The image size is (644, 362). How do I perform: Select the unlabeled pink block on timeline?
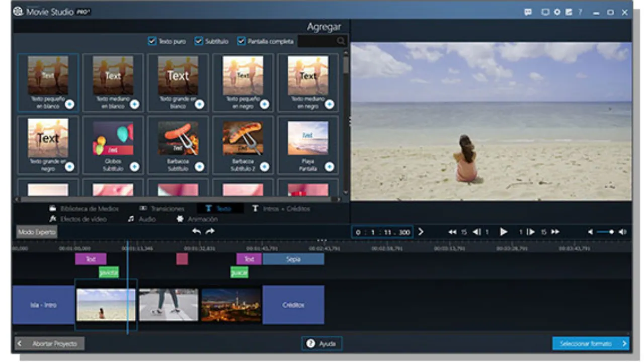click(182, 259)
